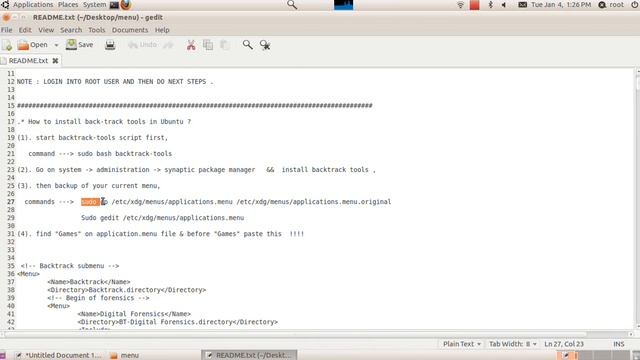This screenshot has height=360, width=640.
Task: Open the Tools menu
Action: pos(97,30)
